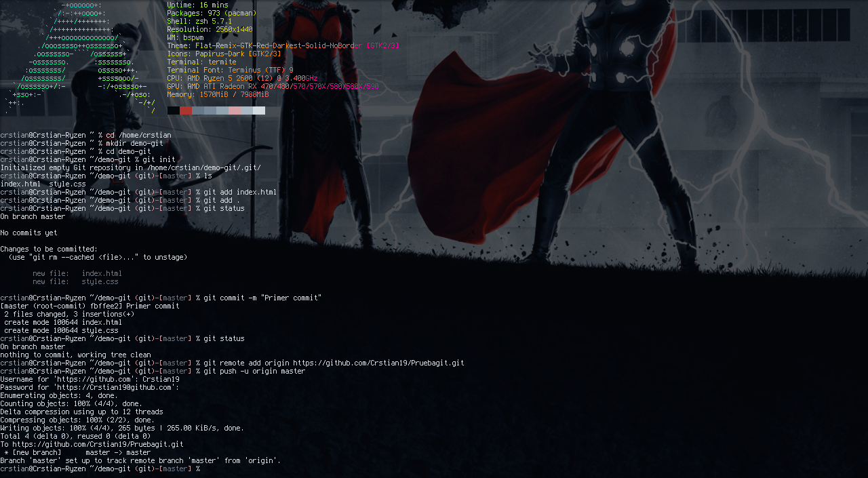Click the Theme Flat-Remix-GTK-Red-Darkest line

click(283, 46)
